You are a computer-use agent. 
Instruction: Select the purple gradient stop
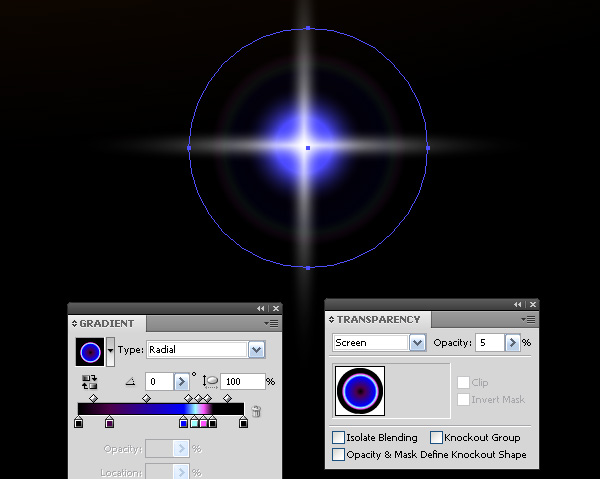click(x=109, y=422)
